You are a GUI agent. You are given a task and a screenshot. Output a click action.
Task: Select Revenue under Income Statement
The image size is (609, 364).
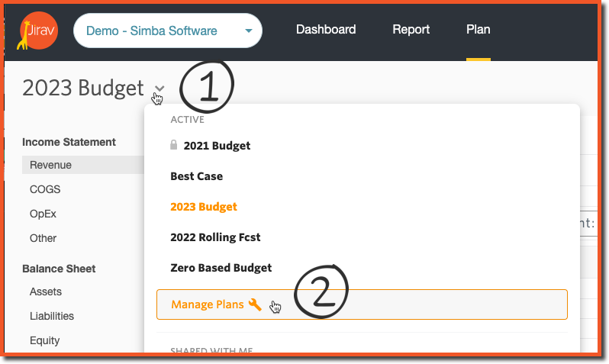83,165
